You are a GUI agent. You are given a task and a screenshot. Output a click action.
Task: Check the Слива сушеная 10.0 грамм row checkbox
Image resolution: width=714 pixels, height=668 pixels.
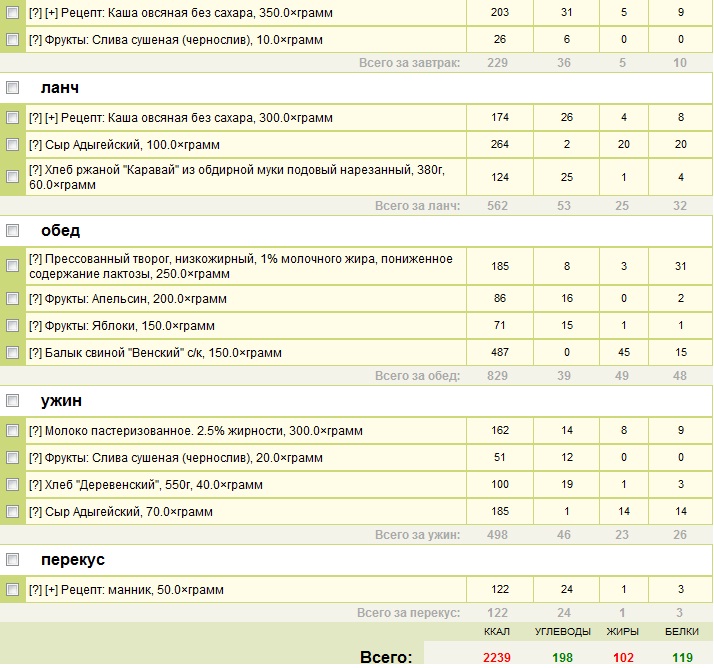[13, 40]
